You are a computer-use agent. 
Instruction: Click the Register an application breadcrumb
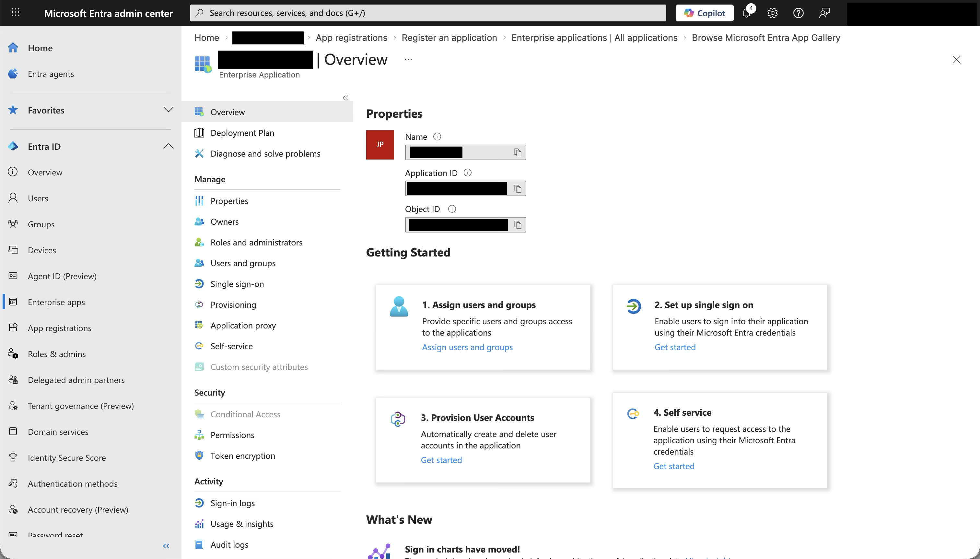point(449,38)
